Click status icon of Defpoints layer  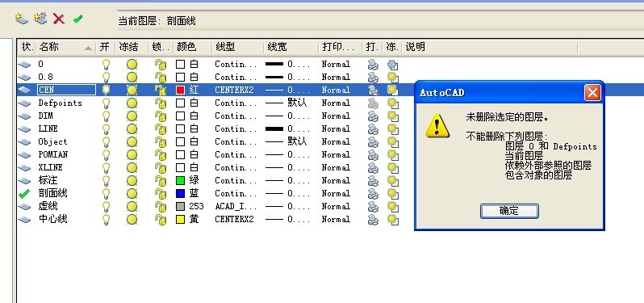point(25,103)
